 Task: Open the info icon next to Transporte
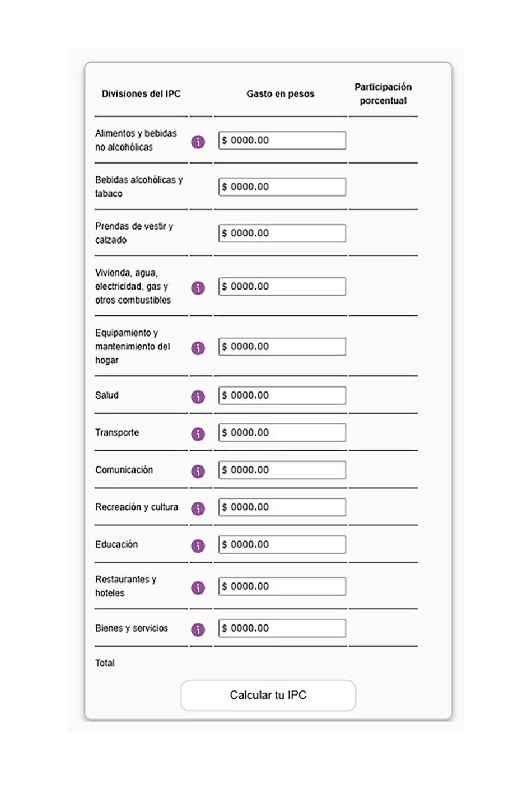tap(198, 433)
